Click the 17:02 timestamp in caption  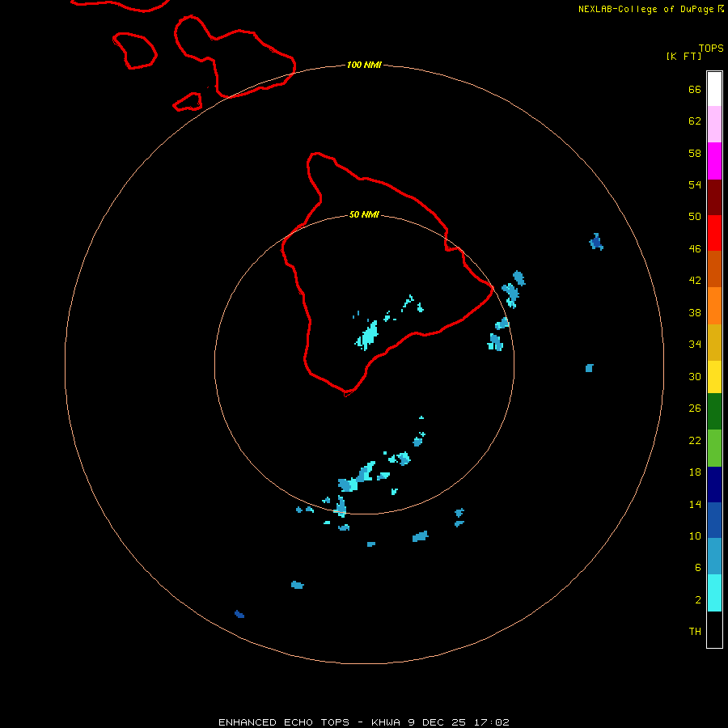492,722
